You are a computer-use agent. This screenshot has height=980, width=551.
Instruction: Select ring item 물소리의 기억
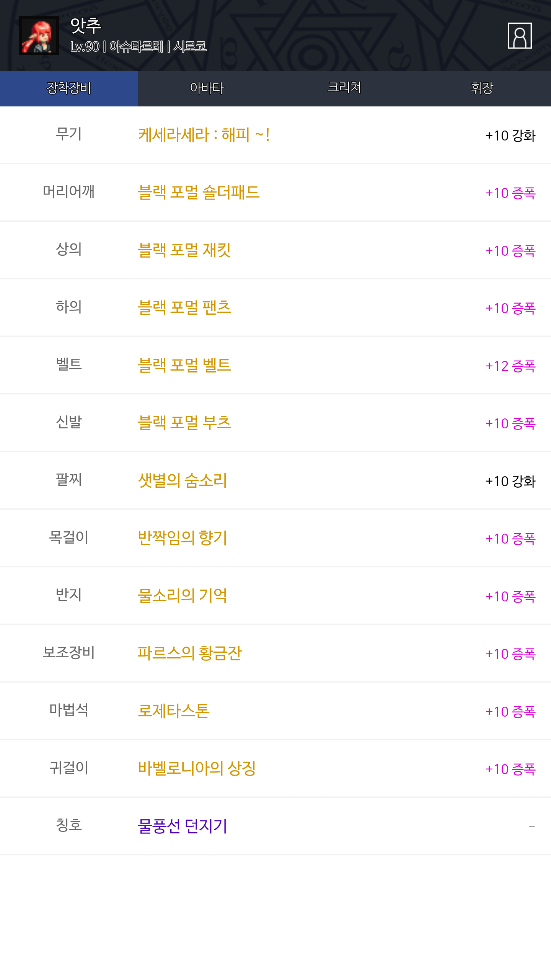pyautogui.click(x=182, y=596)
